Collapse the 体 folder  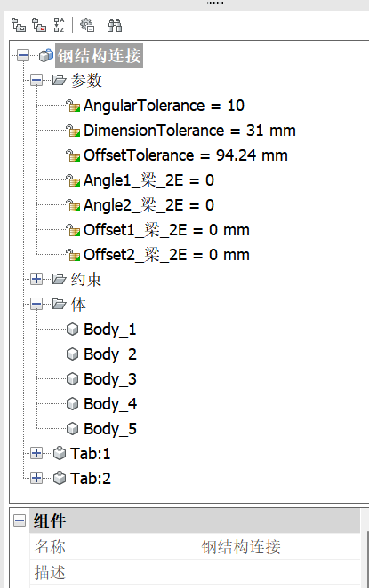[x=36, y=304]
